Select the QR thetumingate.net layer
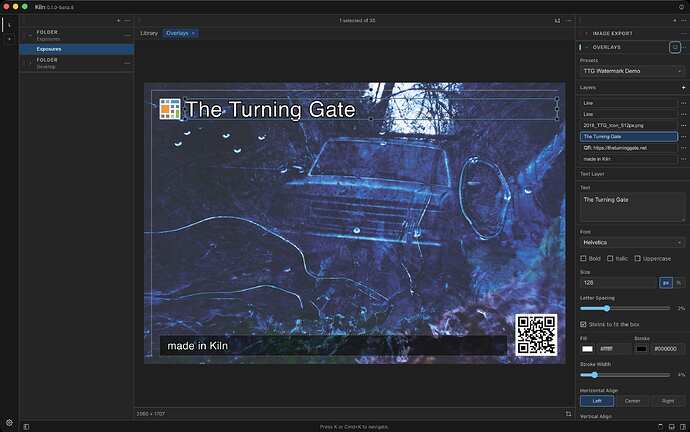 628,148
